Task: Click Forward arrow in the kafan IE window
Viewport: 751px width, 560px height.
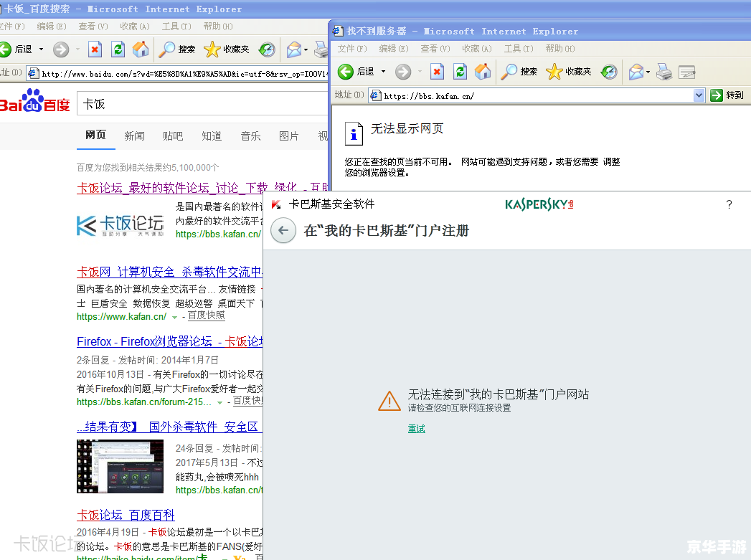Action: (403, 72)
